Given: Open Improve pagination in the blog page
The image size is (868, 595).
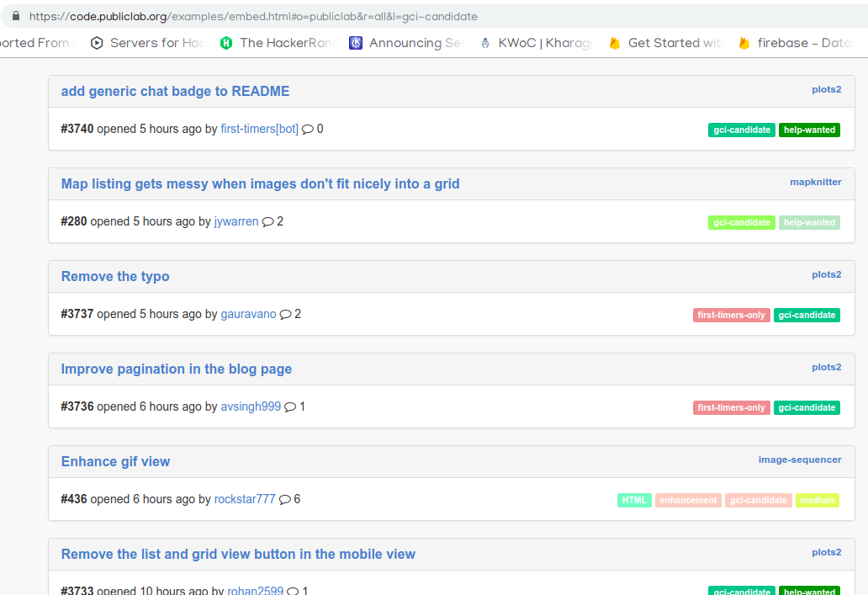Looking at the screenshot, I should 176,369.
